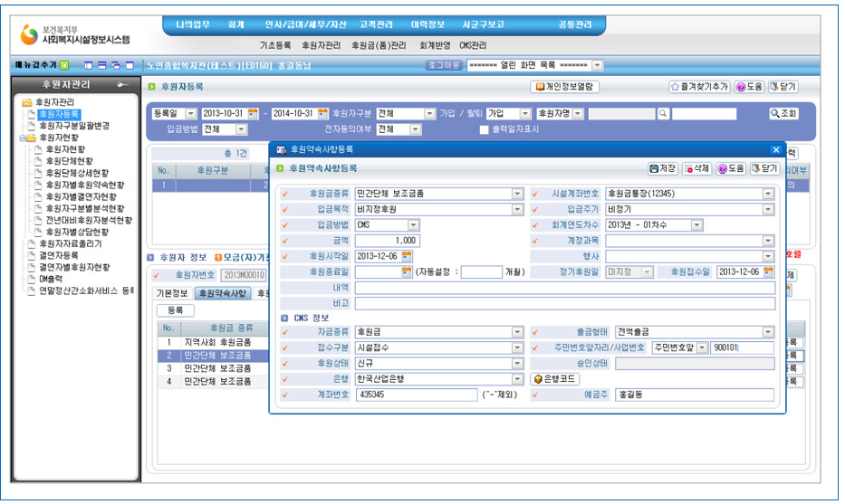Switch to 기본정보 tab

[x=172, y=293]
